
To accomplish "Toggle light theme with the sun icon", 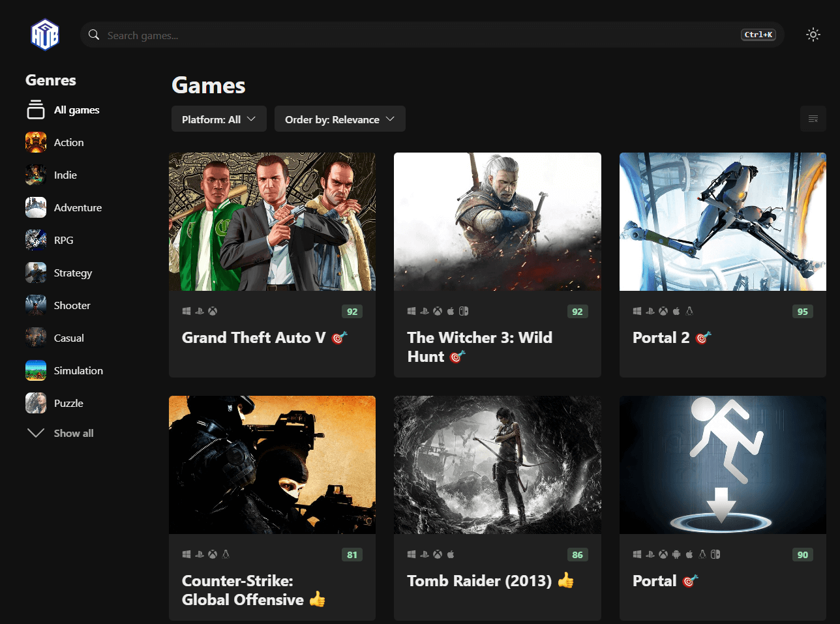I will point(813,34).
